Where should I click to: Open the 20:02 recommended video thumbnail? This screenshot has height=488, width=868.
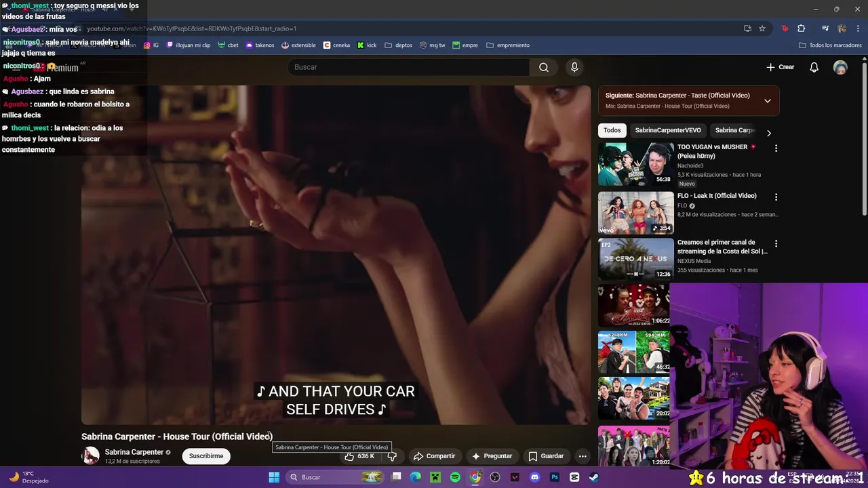tap(634, 398)
